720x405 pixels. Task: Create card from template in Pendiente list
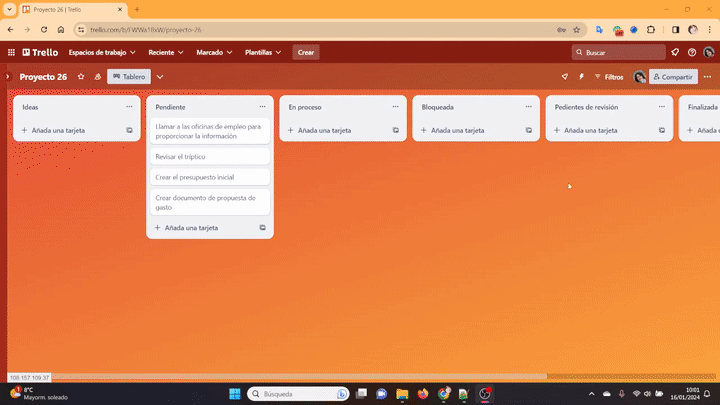click(x=262, y=228)
